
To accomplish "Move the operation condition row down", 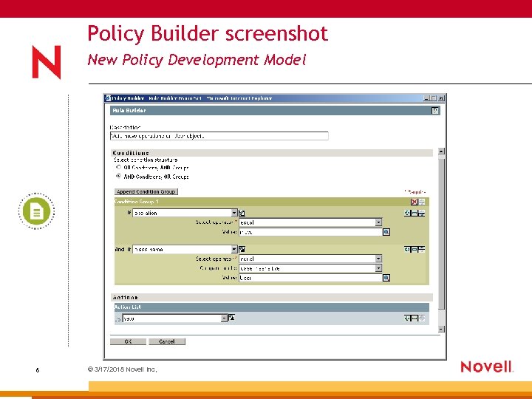I will (422, 213).
